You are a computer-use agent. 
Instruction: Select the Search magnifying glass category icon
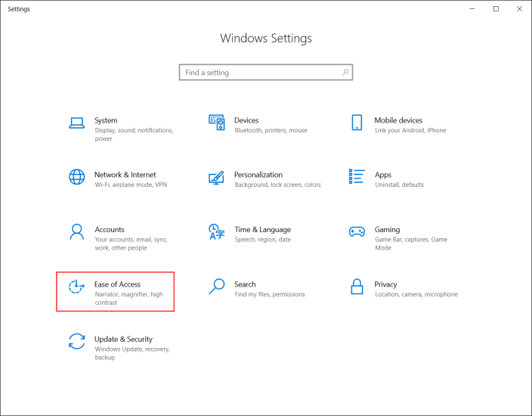[216, 286]
